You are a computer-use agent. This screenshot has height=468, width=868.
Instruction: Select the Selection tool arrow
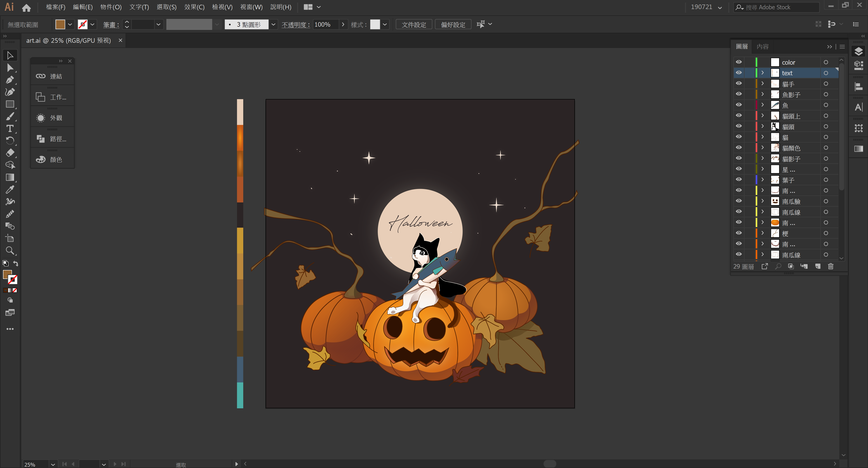[10, 56]
